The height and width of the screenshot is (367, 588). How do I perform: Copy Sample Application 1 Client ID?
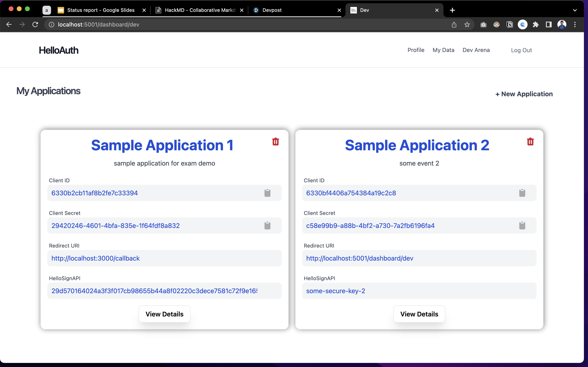pyautogui.click(x=267, y=193)
